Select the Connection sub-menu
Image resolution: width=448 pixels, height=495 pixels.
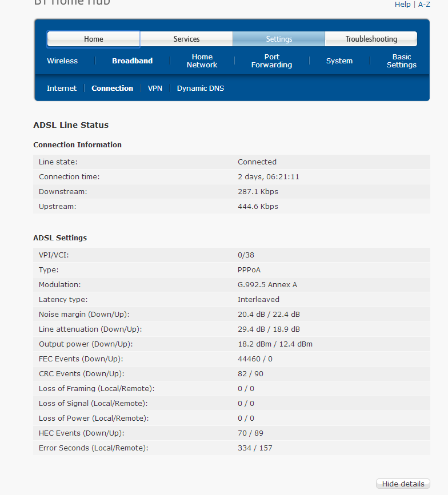coord(112,88)
